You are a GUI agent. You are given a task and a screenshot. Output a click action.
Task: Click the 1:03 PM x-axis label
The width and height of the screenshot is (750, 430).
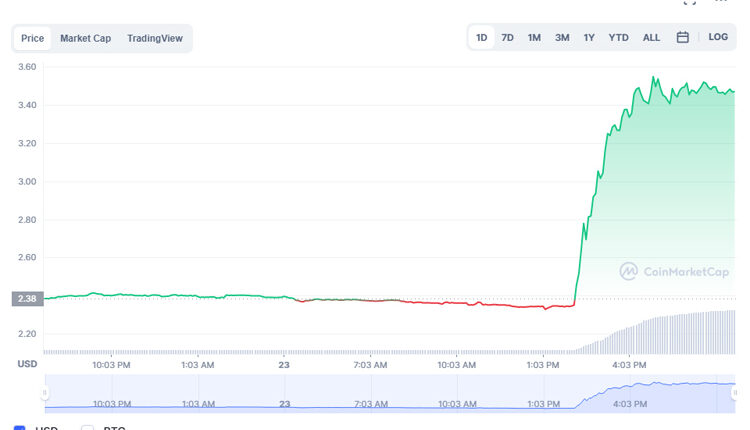click(543, 365)
